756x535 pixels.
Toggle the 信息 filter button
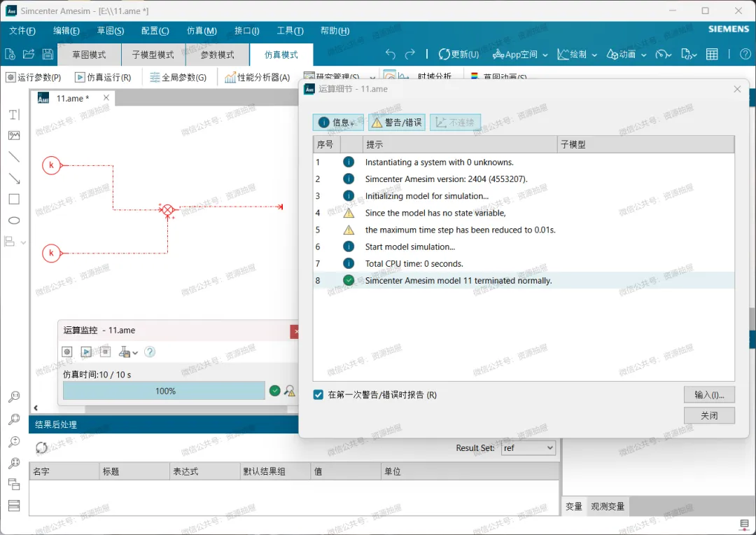coord(338,123)
